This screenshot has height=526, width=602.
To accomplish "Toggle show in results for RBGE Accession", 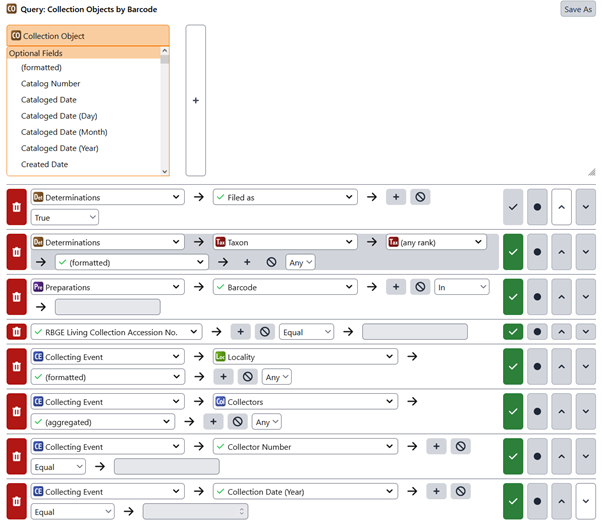I will [x=513, y=332].
